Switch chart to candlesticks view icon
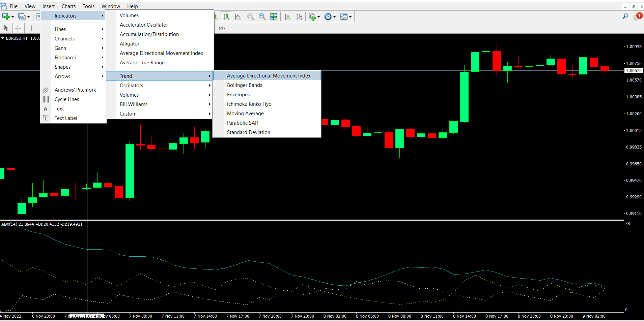 click(226, 17)
